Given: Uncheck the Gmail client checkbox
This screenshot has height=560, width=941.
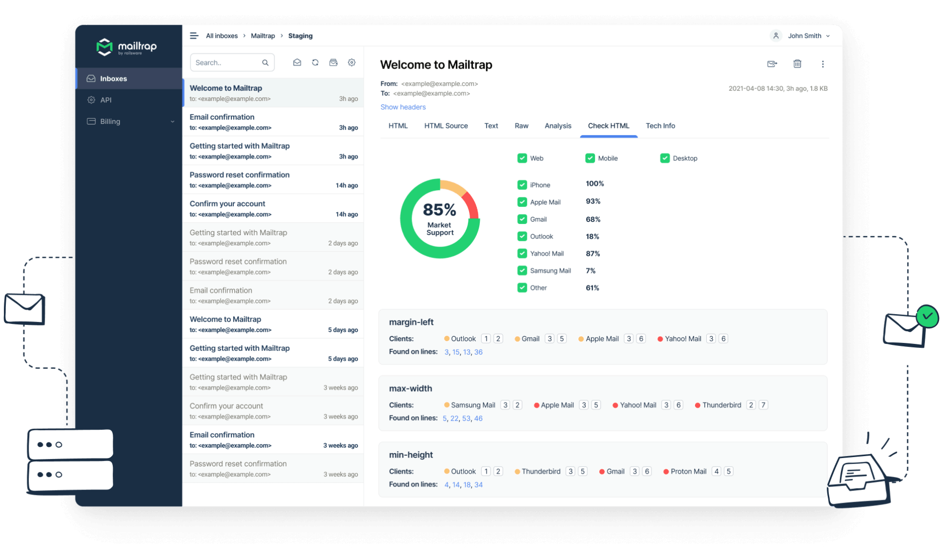Looking at the screenshot, I should [522, 219].
